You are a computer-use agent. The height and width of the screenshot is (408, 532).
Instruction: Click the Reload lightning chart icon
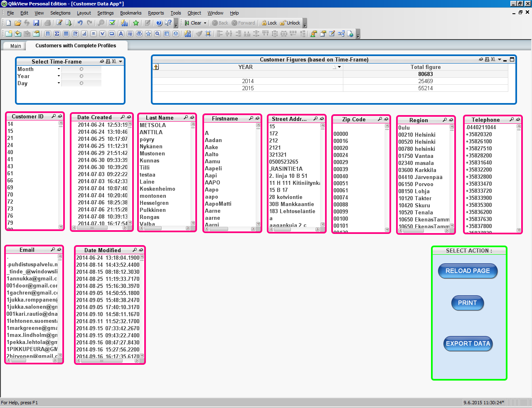click(x=124, y=23)
